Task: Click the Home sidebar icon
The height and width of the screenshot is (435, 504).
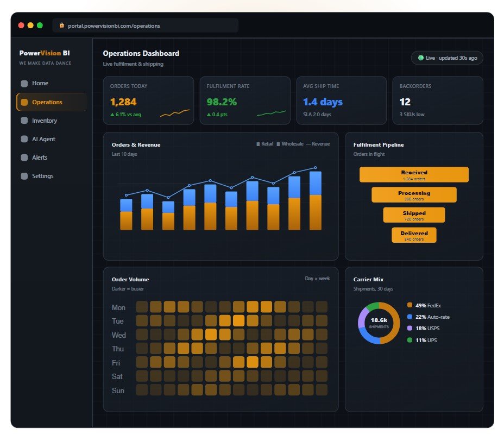Action: click(24, 84)
